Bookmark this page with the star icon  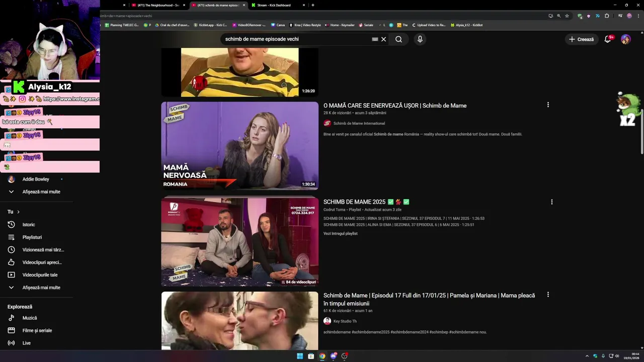point(567,16)
